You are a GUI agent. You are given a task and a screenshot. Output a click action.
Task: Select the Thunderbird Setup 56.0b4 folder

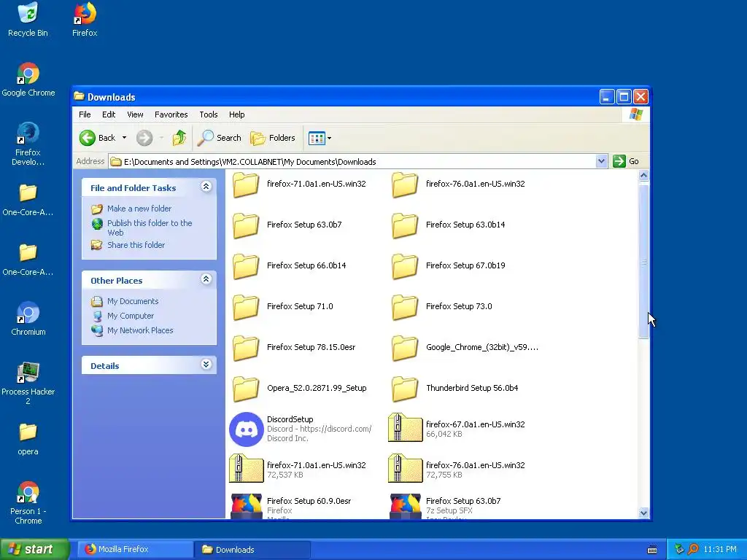[x=454, y=389]
